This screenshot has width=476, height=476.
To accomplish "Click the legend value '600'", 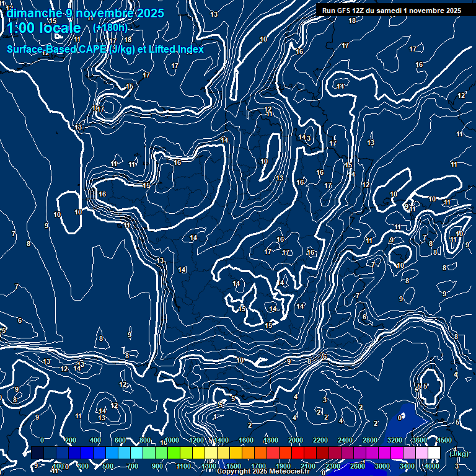I will 120,440.
